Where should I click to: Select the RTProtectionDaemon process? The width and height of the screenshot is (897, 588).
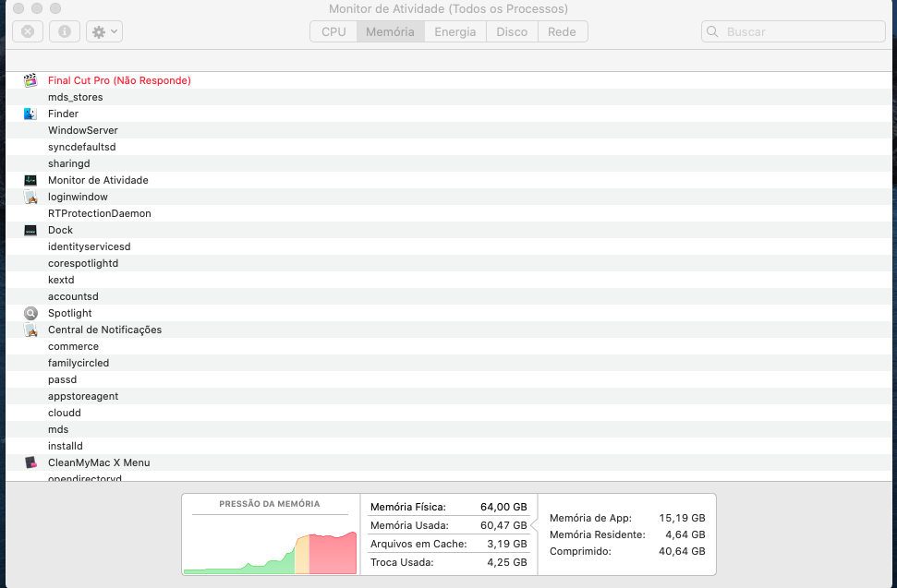(x=100, y=213)
